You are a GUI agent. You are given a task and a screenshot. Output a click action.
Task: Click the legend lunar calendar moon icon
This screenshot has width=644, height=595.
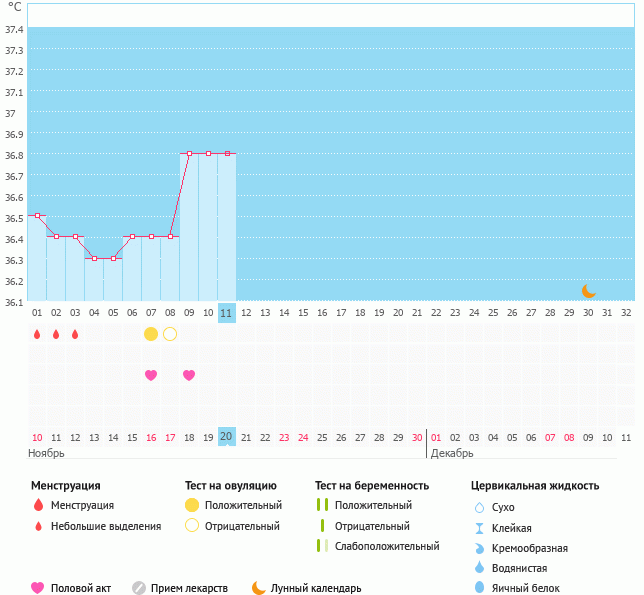pyautogui.click(x=259, y=588)
